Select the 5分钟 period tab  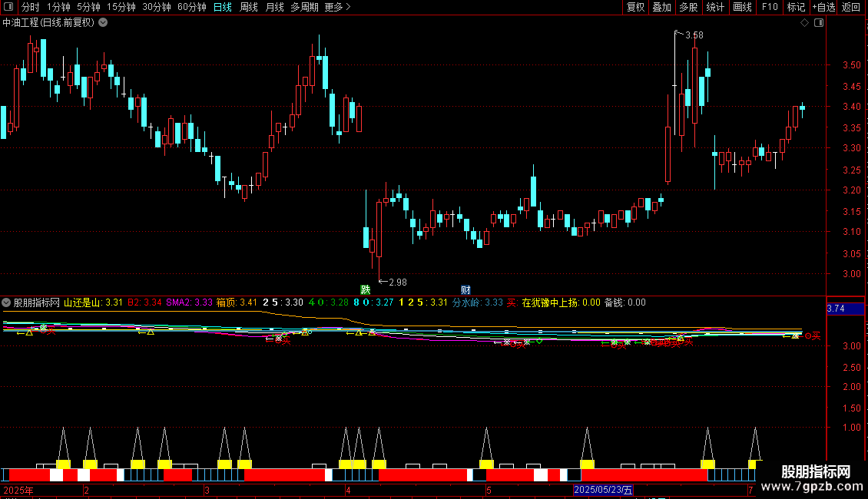(88, 7)
